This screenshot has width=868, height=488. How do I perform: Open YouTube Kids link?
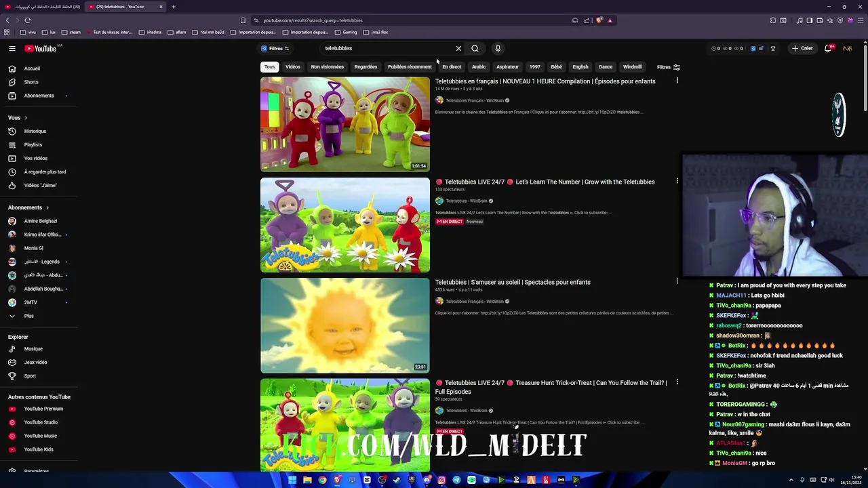[x=37, y=449]
